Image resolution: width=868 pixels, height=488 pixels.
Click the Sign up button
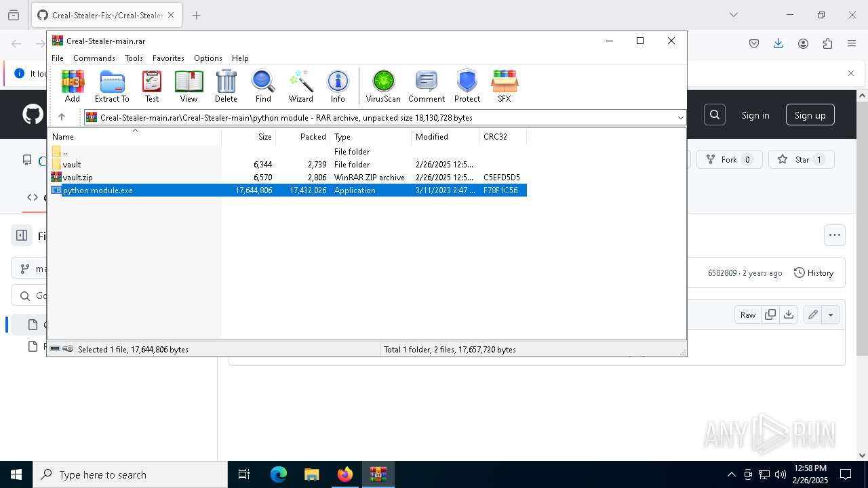(x=810, y=115)
